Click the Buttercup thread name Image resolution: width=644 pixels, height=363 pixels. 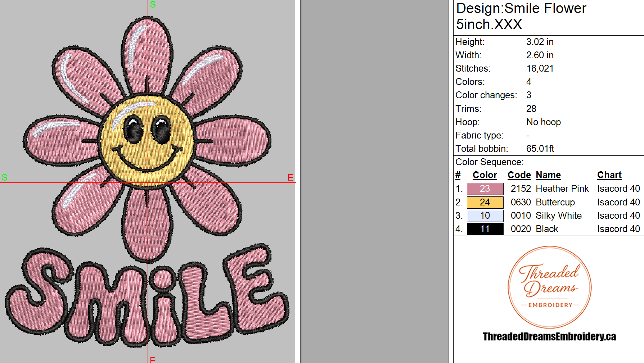click(x=555, y=202)
